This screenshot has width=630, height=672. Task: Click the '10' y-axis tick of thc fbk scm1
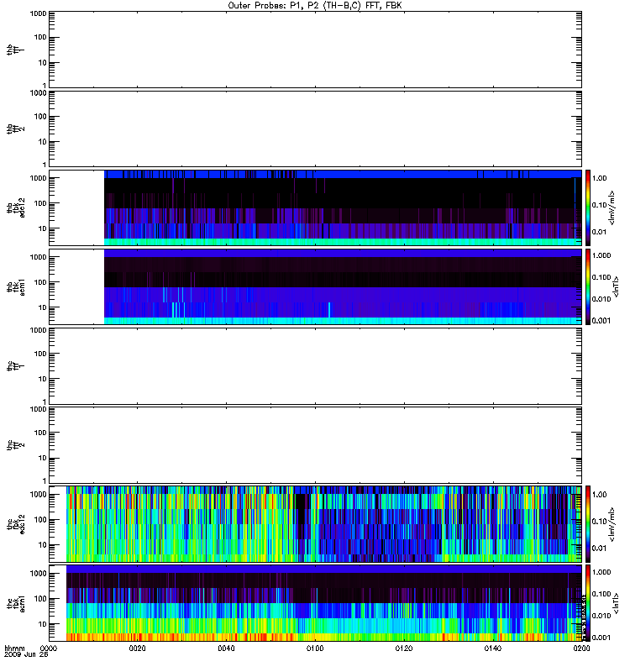click(42, 624)
